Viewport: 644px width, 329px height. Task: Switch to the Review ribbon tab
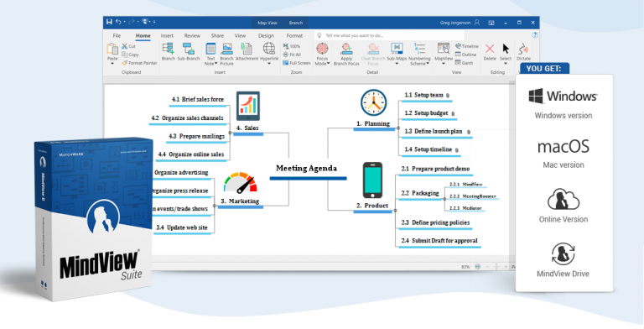pyautogui.click(x=192, y=36)
